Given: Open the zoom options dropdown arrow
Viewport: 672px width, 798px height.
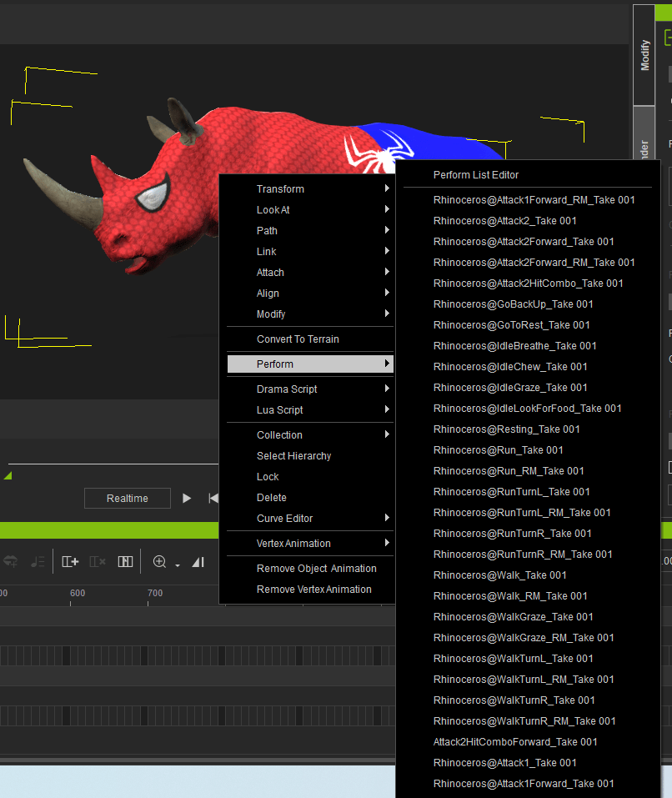Looking at the screenshot, I should pos(177,565).
